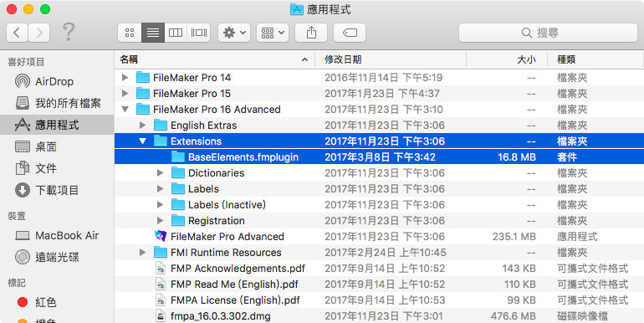Select FMP Read Me (English).pdf icon
Image resolution: width=644 pixels, height=323 pixels.
pos(161,285)
